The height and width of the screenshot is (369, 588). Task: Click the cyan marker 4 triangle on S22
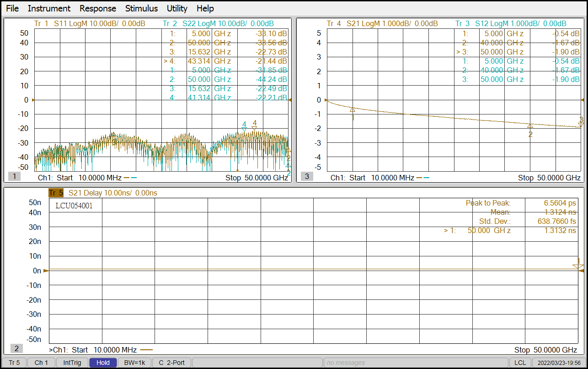(x=244, y=130)
